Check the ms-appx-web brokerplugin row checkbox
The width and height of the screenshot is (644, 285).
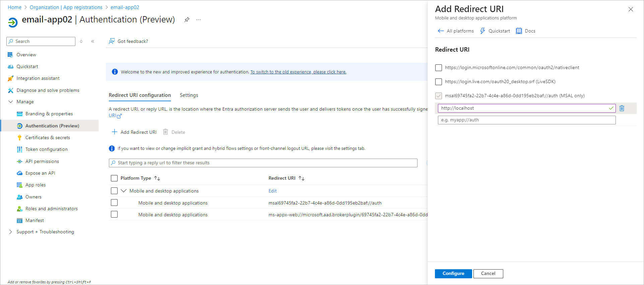[114, 214]
